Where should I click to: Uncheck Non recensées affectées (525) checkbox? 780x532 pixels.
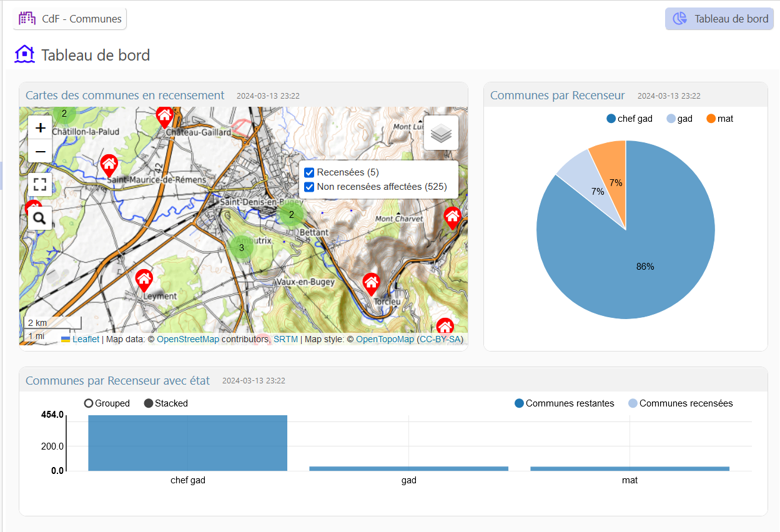[x=309, y=187]
